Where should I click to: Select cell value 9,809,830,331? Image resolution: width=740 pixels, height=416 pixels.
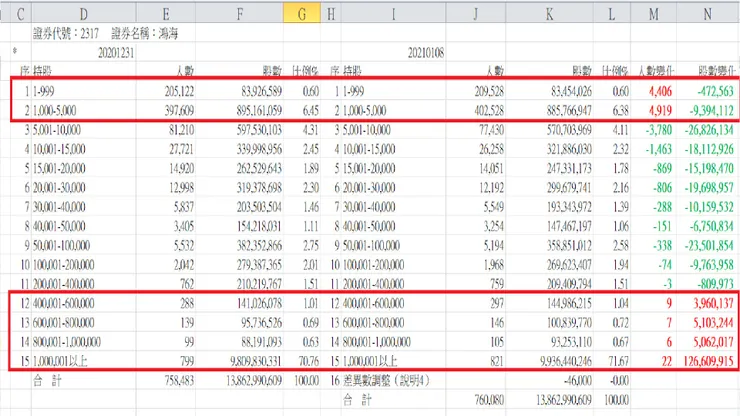[256, 361]
